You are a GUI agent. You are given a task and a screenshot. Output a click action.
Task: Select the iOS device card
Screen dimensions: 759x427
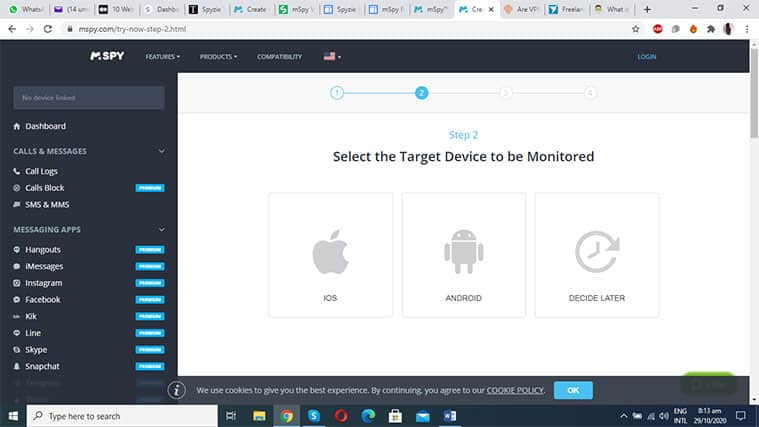tap(331, 255)
